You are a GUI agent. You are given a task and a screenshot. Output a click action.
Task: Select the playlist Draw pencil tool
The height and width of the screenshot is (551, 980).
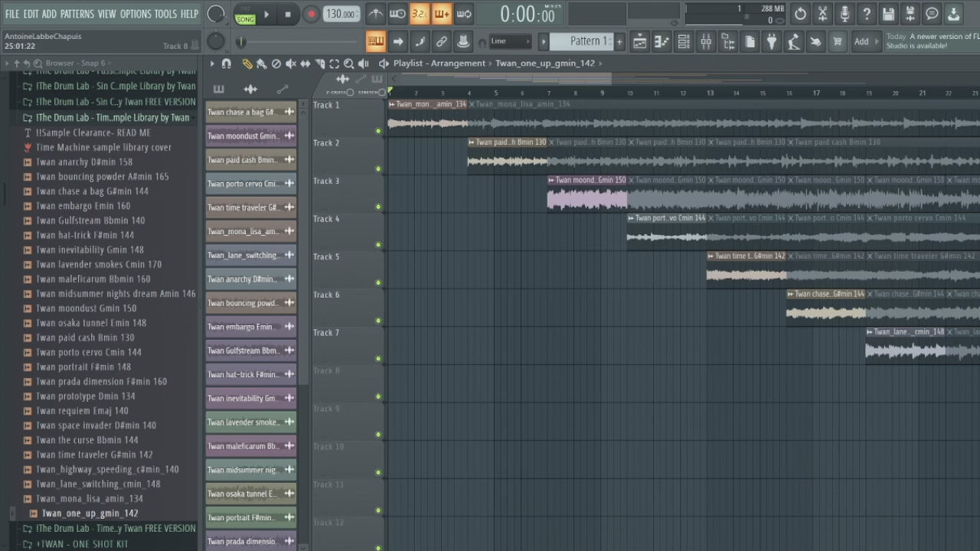click(x=247, y=64)
